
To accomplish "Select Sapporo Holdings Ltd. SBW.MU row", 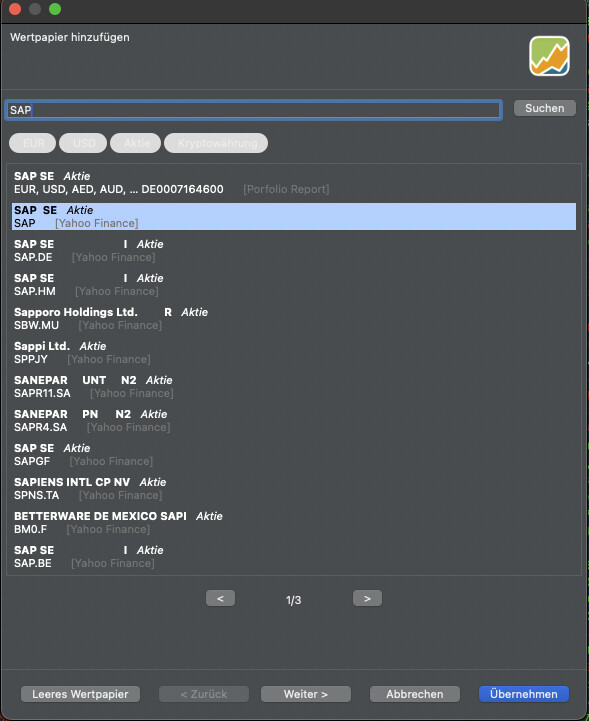I will tap(294, 319).
